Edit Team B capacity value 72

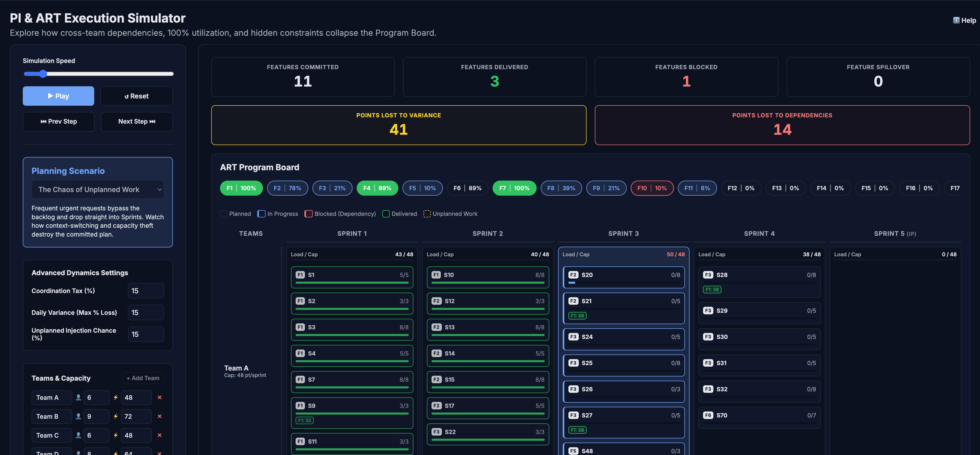136,416
